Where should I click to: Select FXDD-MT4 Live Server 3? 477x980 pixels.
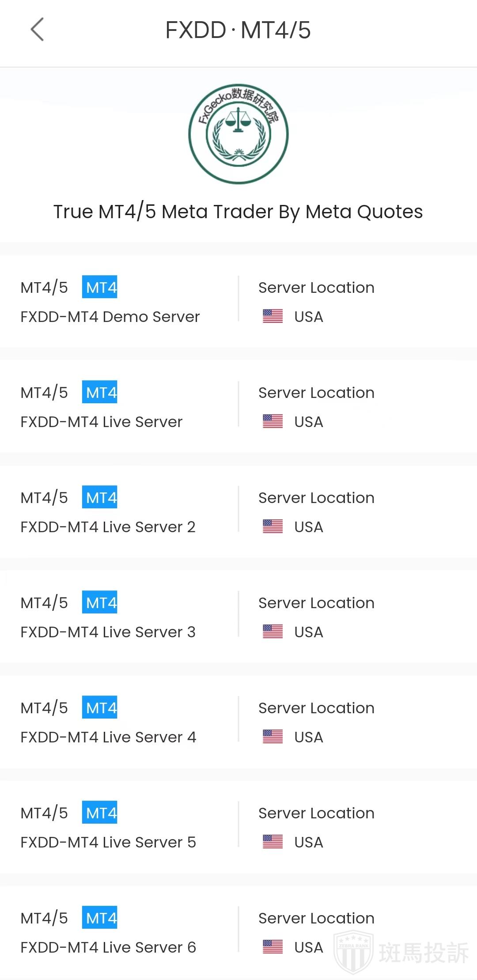point(108,632)
